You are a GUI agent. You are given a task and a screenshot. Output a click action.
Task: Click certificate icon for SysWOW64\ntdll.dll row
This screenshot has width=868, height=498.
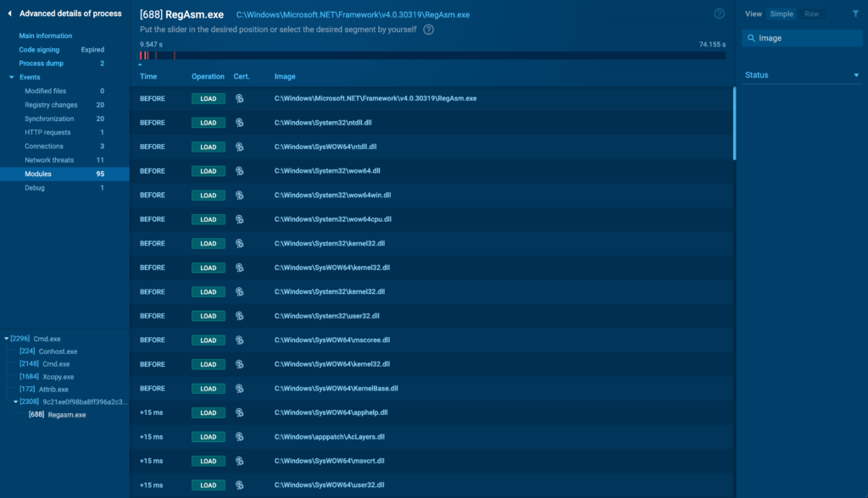(x=240, y=147)
